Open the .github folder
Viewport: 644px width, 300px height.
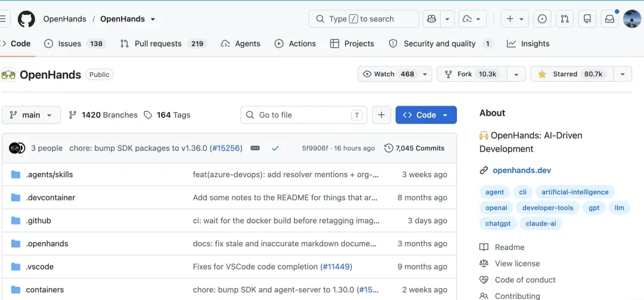coord(39,221)
